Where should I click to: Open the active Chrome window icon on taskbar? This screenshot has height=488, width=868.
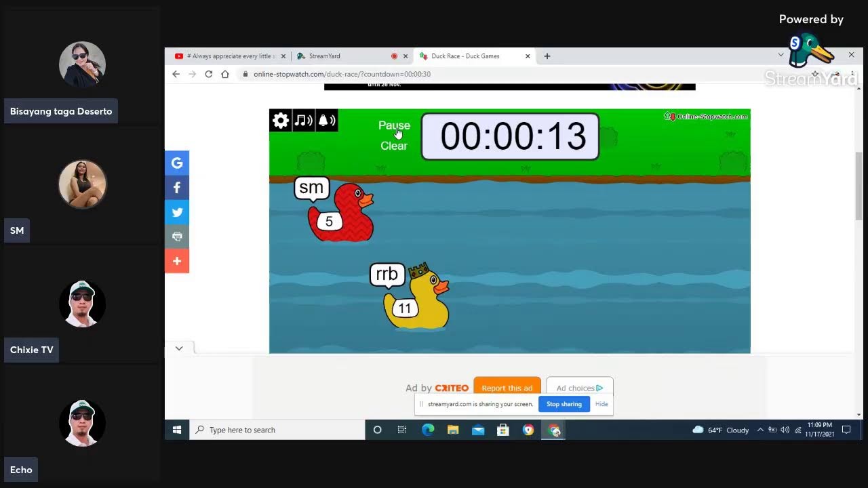[554, 430]
